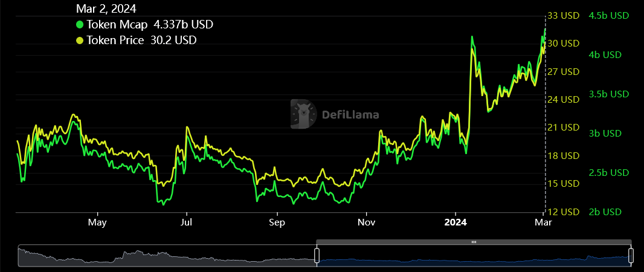This screenshot has height=272, width=644.
Task: Click the '4.5b USD' mcap axis label
Action: tap(609, 16)
